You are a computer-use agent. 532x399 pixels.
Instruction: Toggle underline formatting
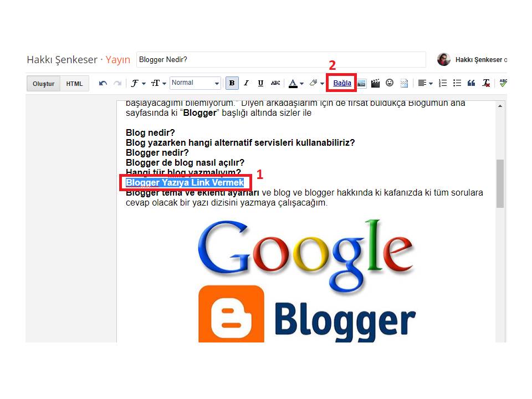pos(260,83)
